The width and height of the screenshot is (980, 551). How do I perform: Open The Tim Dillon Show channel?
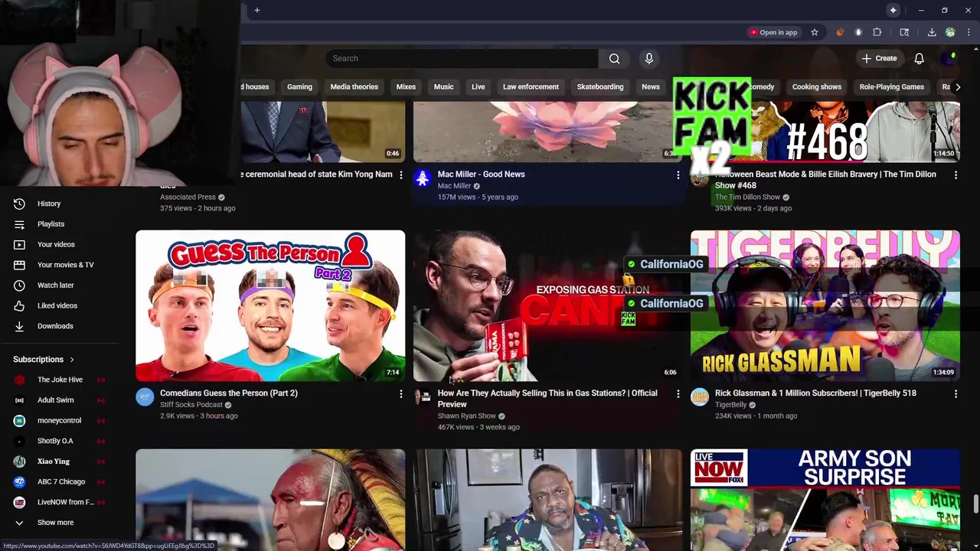pos(747,197)
